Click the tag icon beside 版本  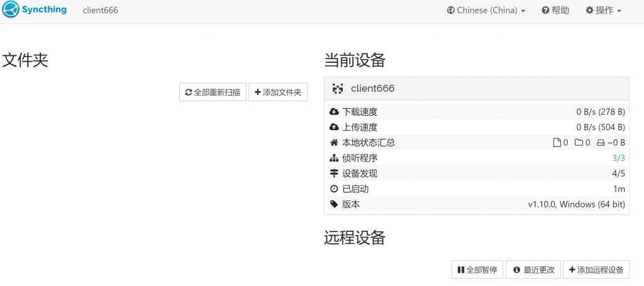coord(334,204)
